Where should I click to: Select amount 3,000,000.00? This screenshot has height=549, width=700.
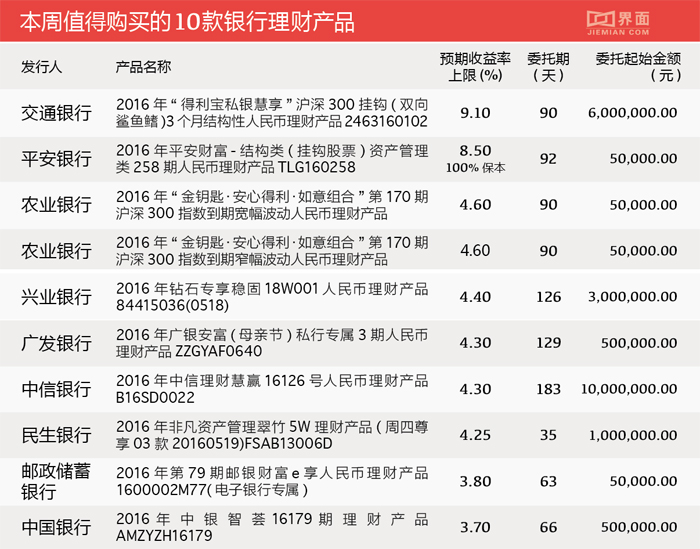(632, 297)
